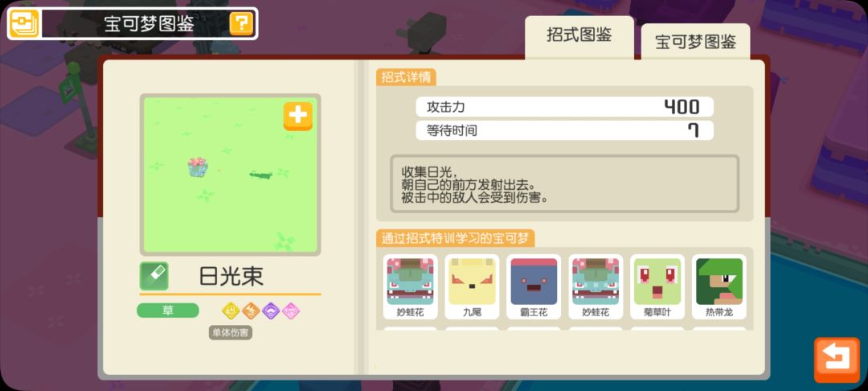Switch to the 招式图鉴 tab
The height and width of the screenshot is (391, 868).
579,36
